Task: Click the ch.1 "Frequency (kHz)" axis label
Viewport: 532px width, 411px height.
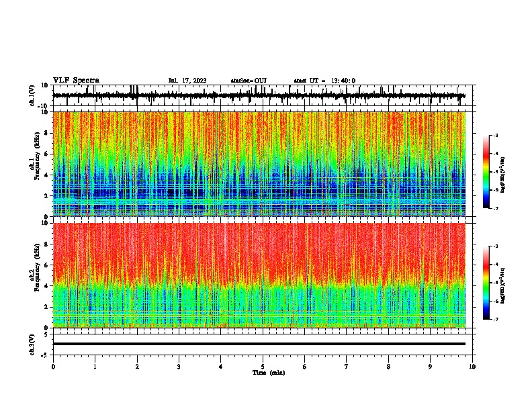Action: (38, 156)
